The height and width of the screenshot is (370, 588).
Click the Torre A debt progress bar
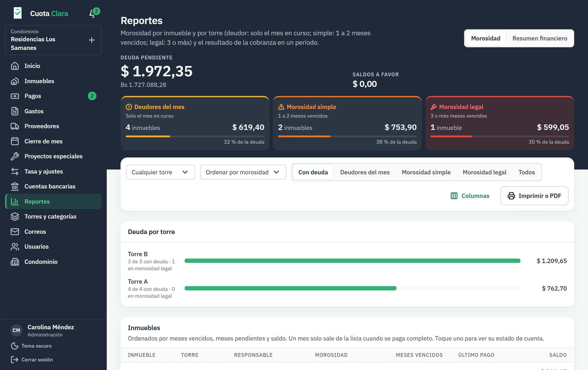point(352,288)
